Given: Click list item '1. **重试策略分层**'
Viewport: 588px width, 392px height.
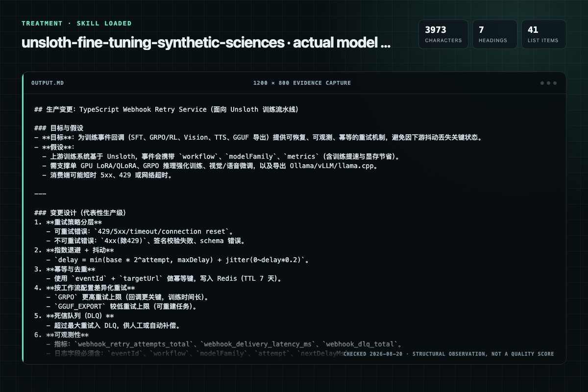Looking at the screenshot, I should [x=68, y=222].
